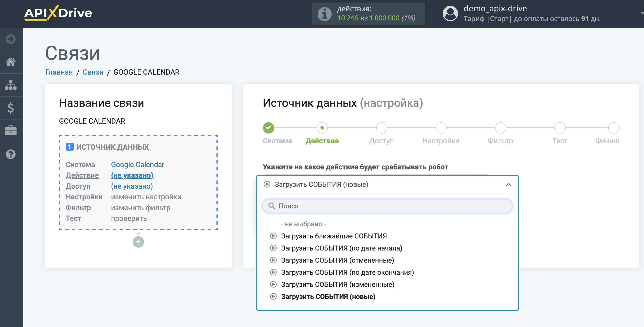Click the demo_apix-drive account name
644x327 pixels.
(x=495, y=9)
